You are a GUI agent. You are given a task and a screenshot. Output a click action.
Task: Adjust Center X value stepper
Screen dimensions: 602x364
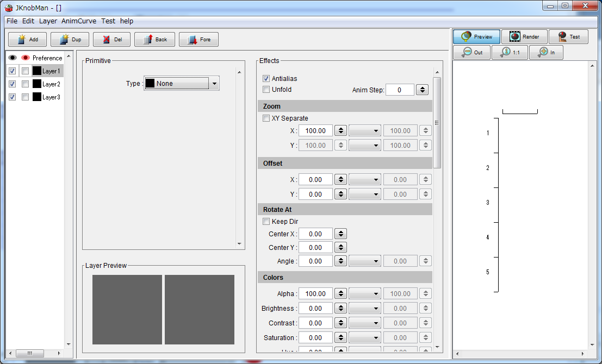[340, 234]
